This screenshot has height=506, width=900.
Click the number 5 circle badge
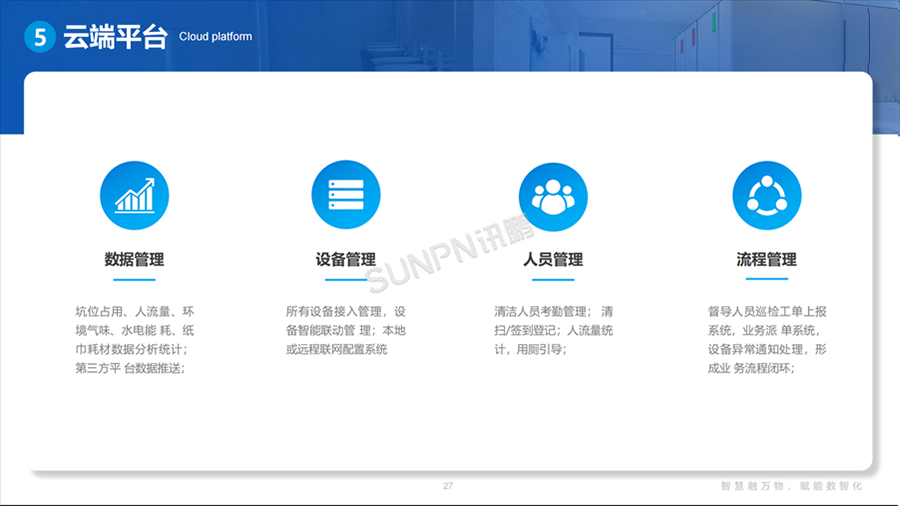coord(41,38)
